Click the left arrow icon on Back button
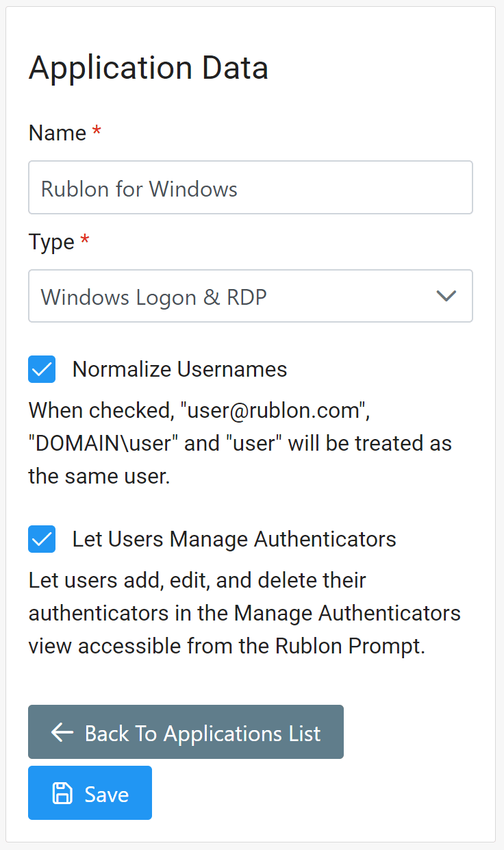Viewport: 504px width, 850px height. click(x=62, y=732)
